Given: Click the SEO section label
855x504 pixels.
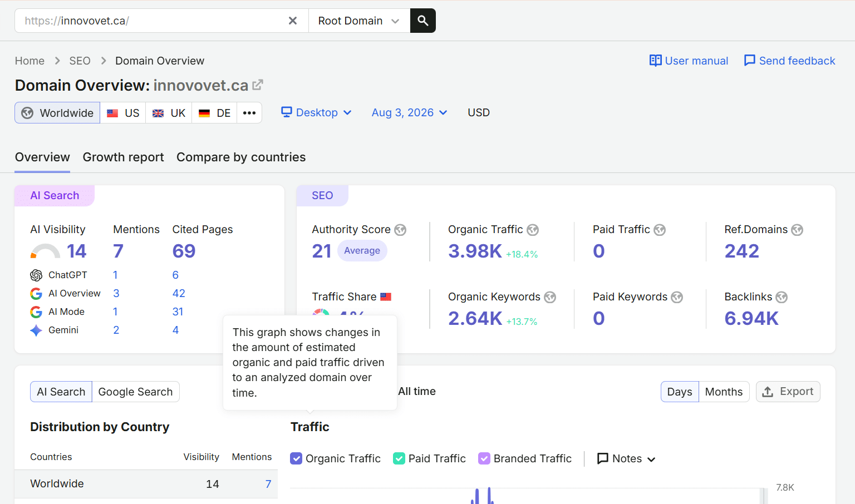Looking at the screenshot, I should click(322, 195).
